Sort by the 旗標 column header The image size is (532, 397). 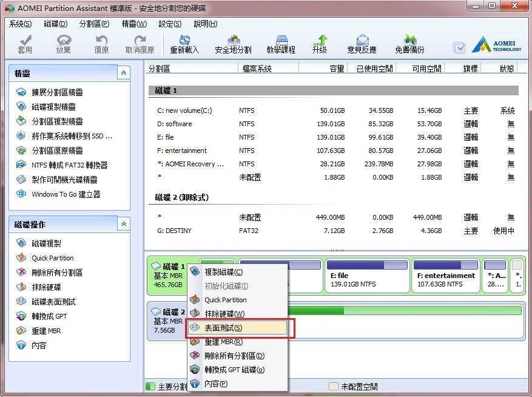[x=463, y=69]
